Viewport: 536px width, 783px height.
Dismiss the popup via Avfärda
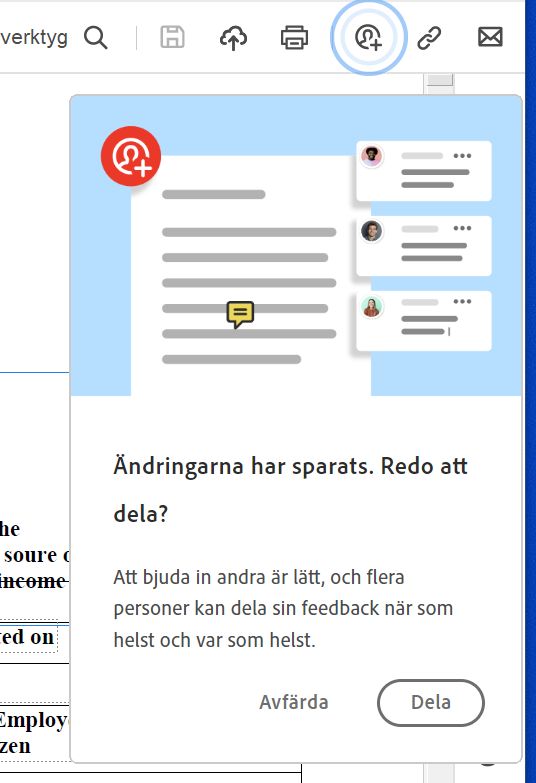294,702
